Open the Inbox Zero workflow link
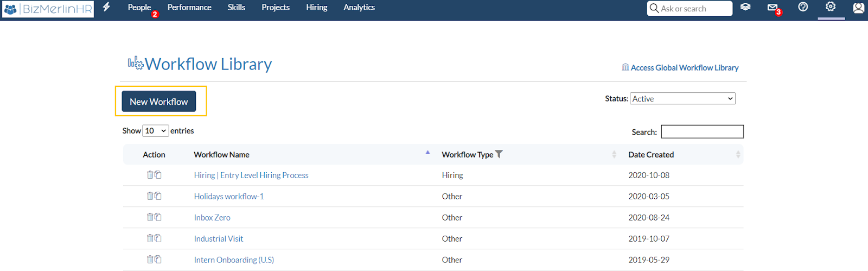 pyautogui.click(x=212, y=218)
